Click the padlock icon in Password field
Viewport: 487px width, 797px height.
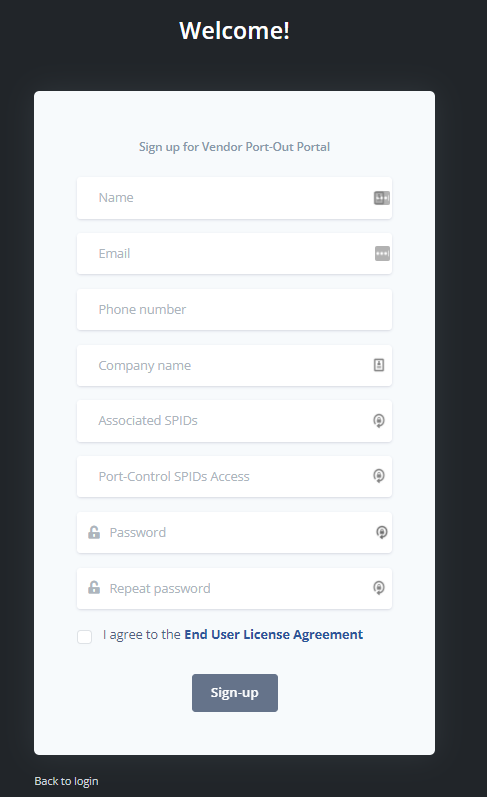(94, 532)
